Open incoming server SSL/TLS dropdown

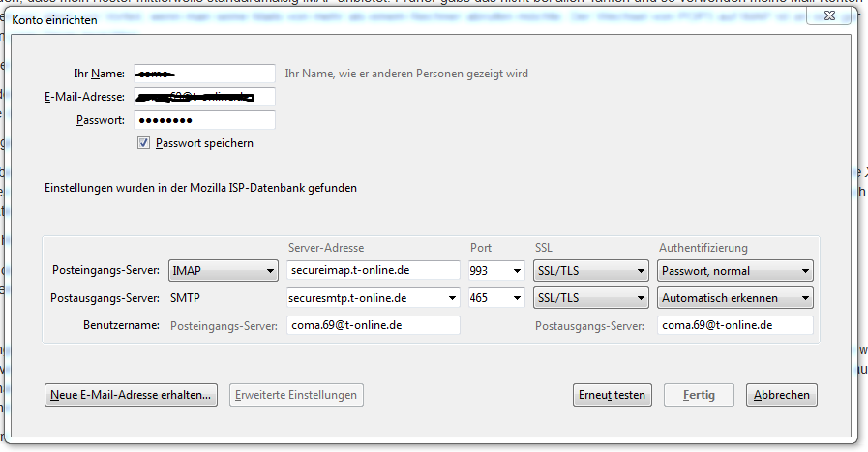point(590,271)
